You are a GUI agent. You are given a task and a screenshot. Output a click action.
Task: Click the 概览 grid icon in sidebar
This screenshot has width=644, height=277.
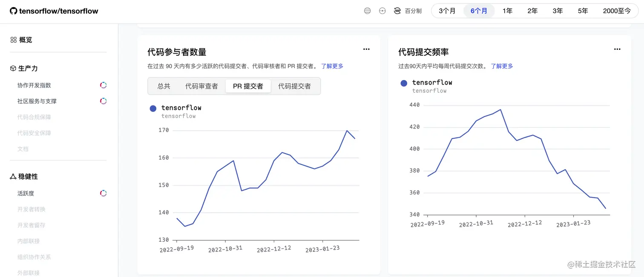coord(14,40)
